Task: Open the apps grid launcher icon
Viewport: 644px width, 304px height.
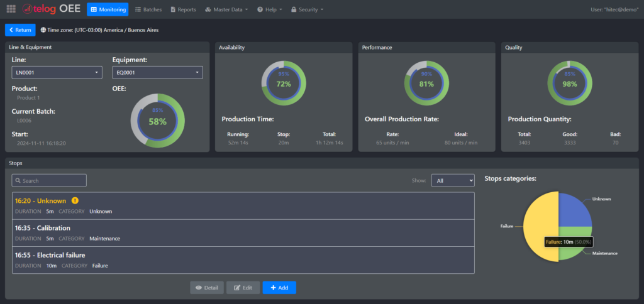Action: pyautogui.click(x=11, y=9)
